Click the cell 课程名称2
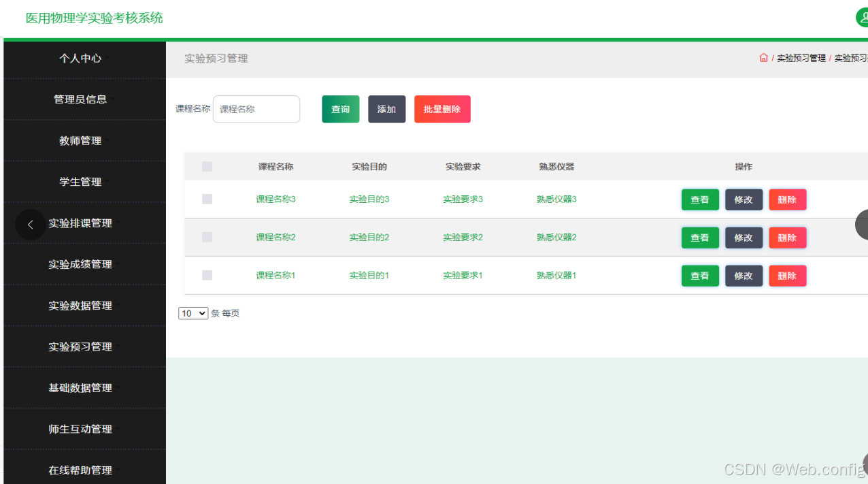The image size is (868, 484). (276, 238)
